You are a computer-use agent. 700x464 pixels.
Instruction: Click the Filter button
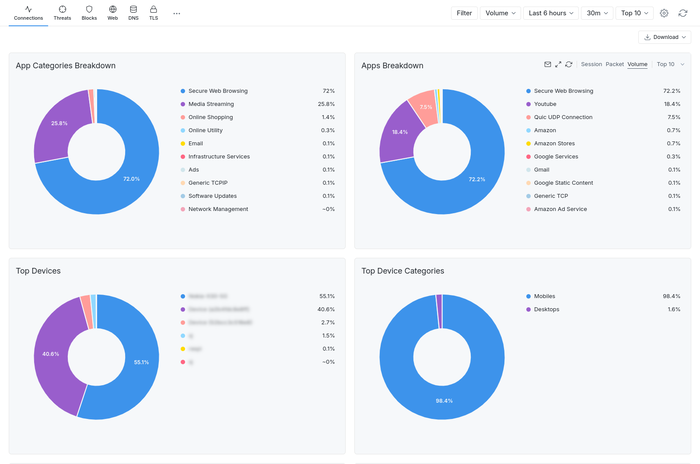(x=464, y=13)
